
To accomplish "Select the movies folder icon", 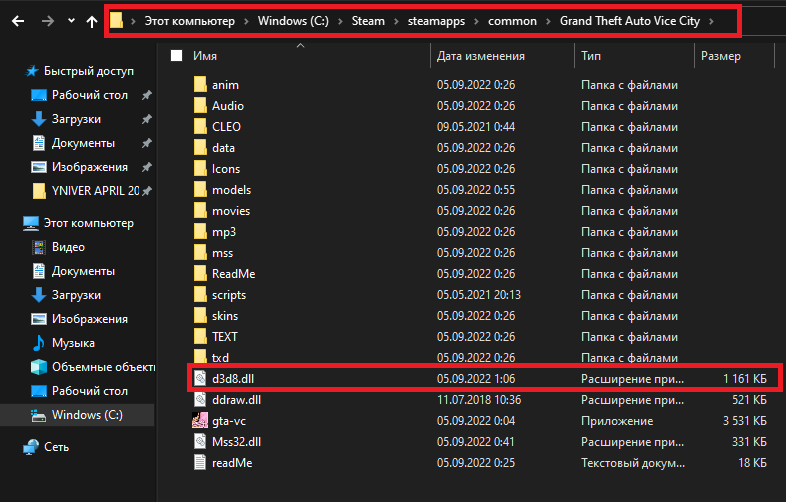I will tap(200, 211).
